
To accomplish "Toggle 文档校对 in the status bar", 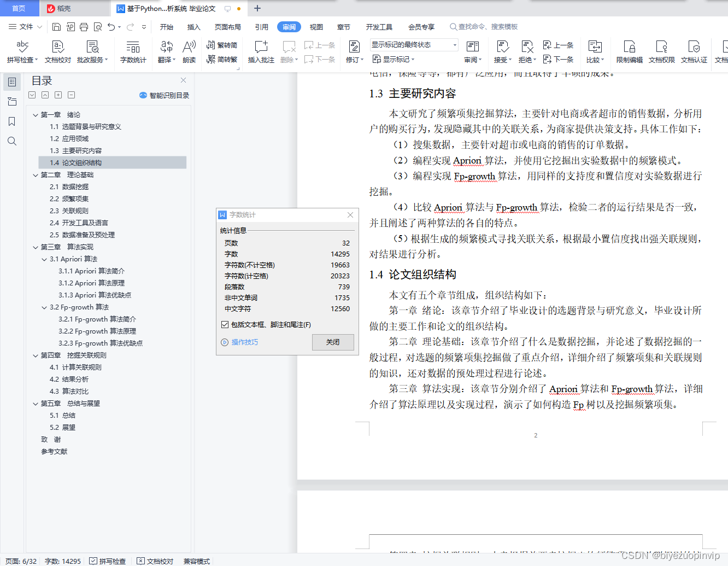I will coord(155,561).
